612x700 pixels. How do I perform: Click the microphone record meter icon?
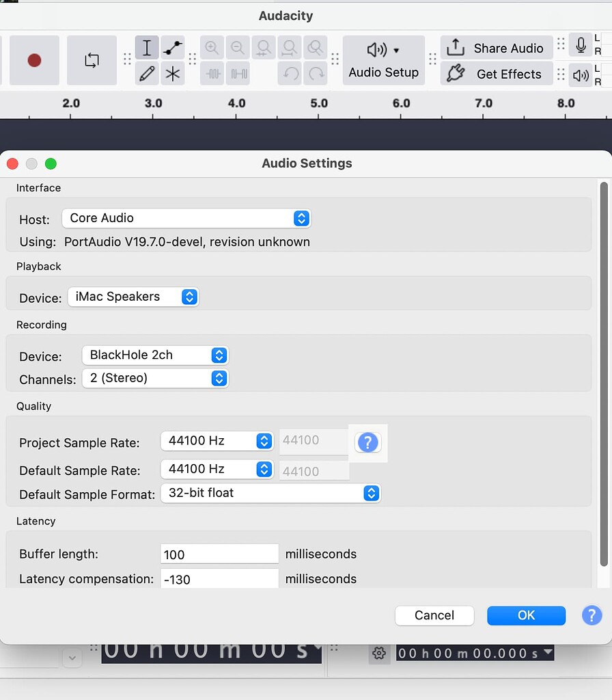tap(581, 45)
